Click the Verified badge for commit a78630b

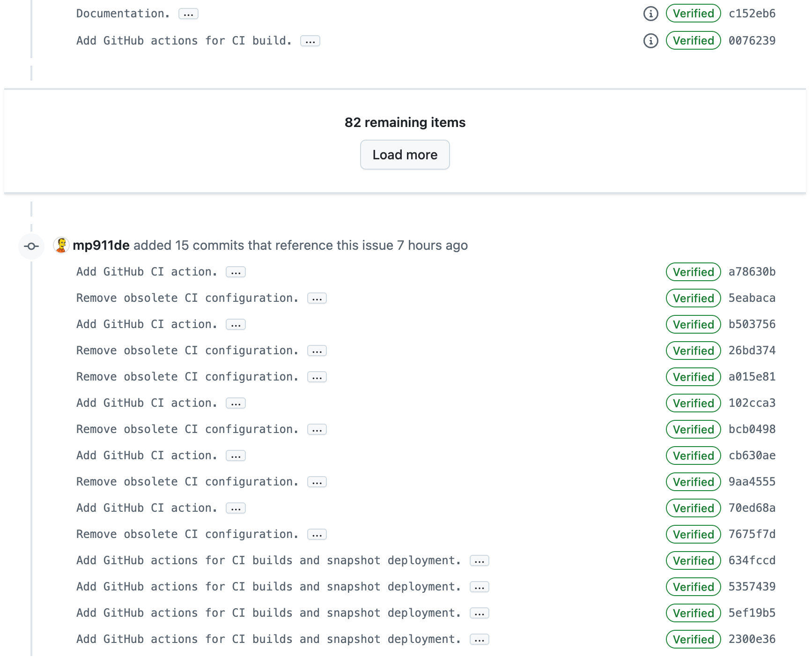693,272
